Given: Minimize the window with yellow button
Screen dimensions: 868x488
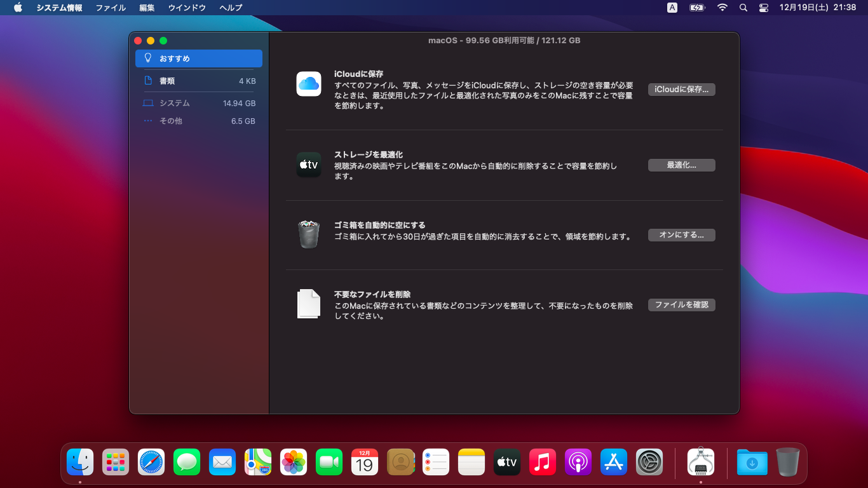Looking at the screenshot, I should point(151,41).
